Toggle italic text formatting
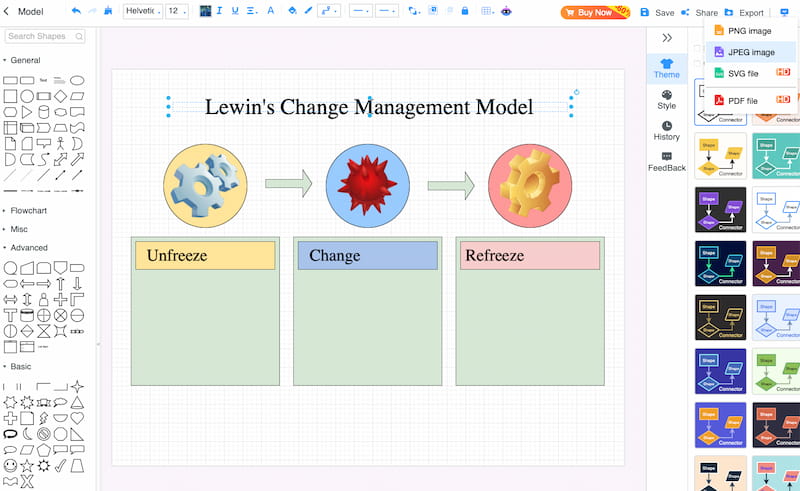 (x=219, y=11)
